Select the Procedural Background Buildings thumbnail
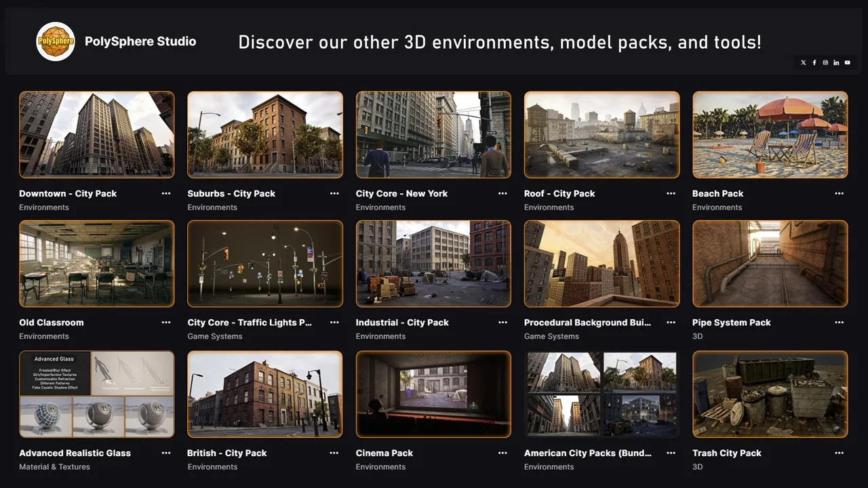The height and width of the screenshot is (488, 868). [x=601, y=264]
